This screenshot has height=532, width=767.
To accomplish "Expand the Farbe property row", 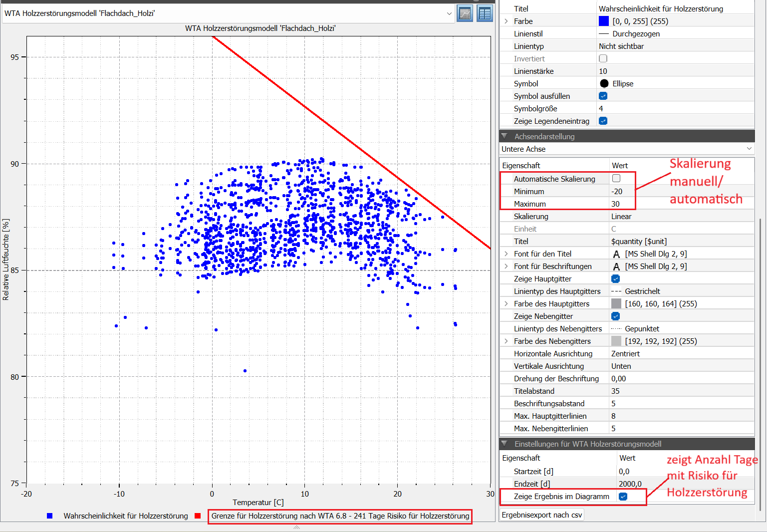I will [506, 21].
